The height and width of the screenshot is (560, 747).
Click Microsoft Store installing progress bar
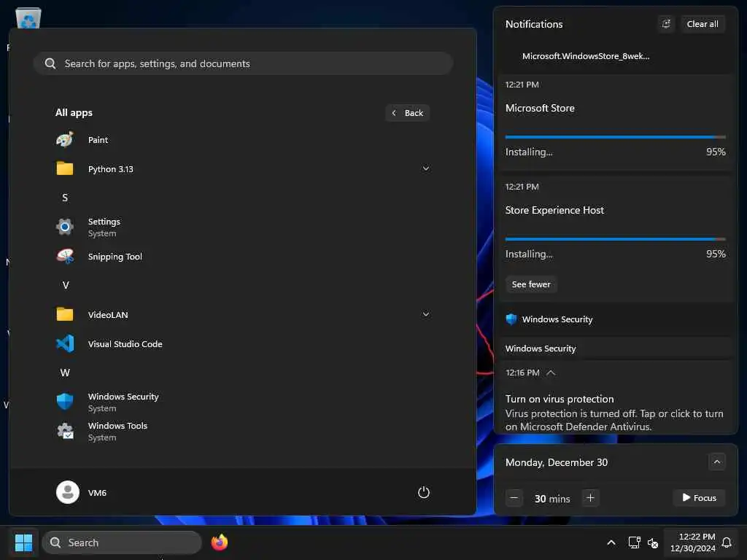[616, 137]
